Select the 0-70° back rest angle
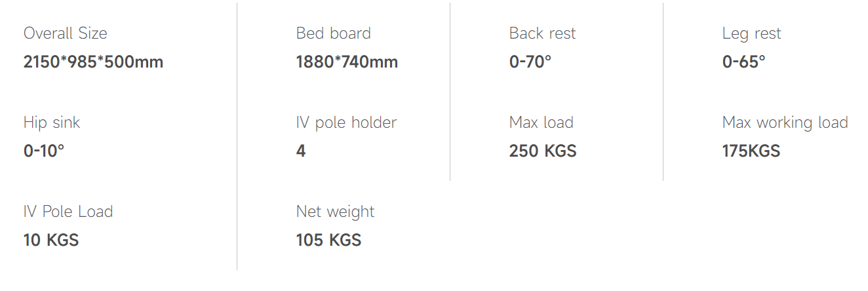This screenshot has width=868, height=291. pyautogui.click(x=530, y=62)
